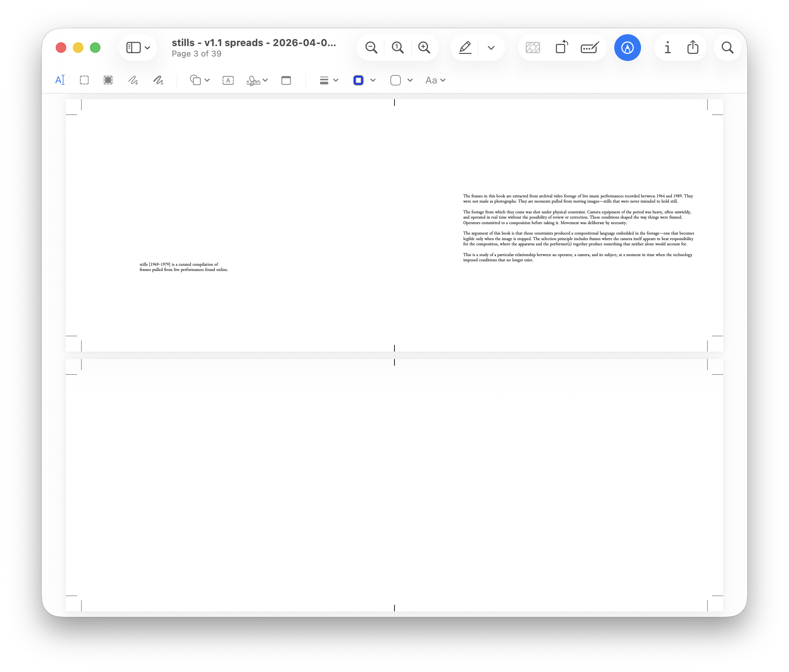789x672 pixels.
Task: Insert a text box annotation
Action: [228, 80]
